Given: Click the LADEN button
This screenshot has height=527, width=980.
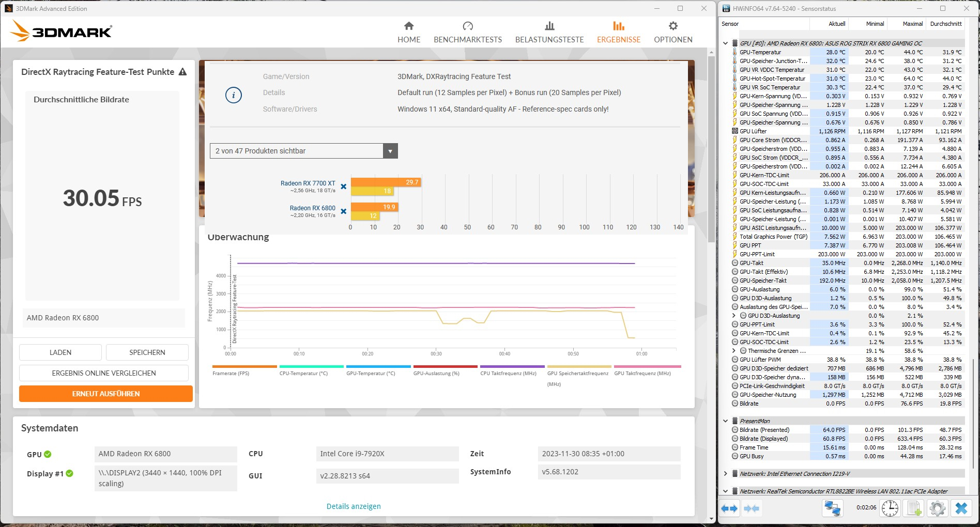Looking at the screenshot, I should [x=60, y=352].
